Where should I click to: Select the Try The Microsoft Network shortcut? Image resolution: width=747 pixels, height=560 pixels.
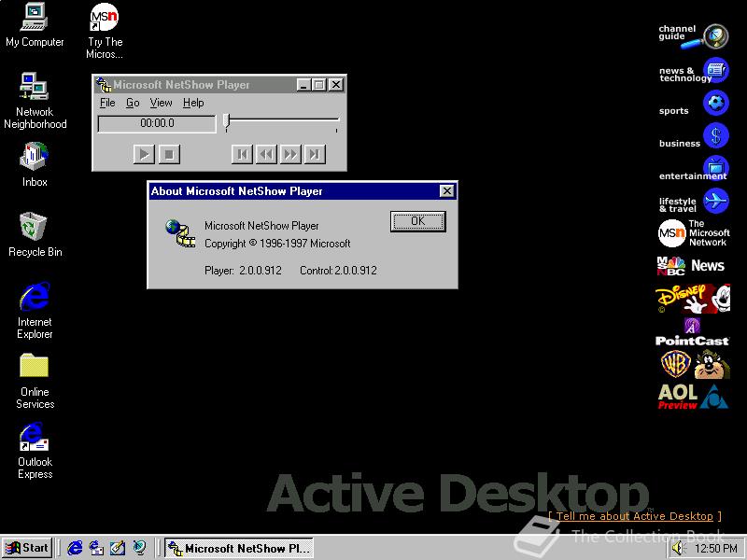click(x=105, y=31)
